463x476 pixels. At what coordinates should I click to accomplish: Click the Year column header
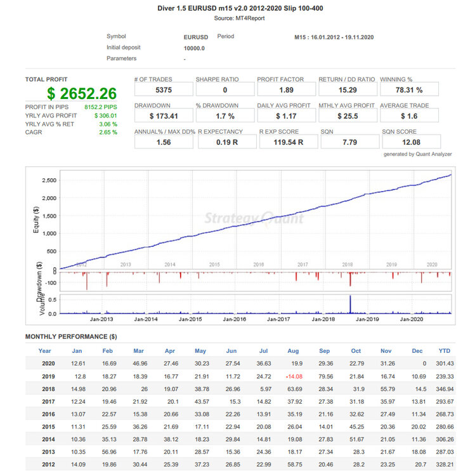(44, 351)
